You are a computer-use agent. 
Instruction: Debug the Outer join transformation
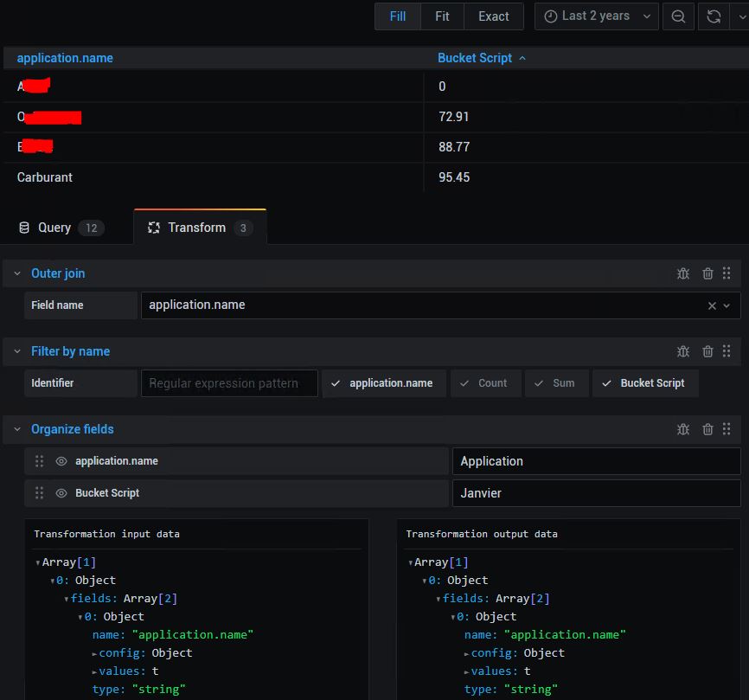tap(683, 273)
